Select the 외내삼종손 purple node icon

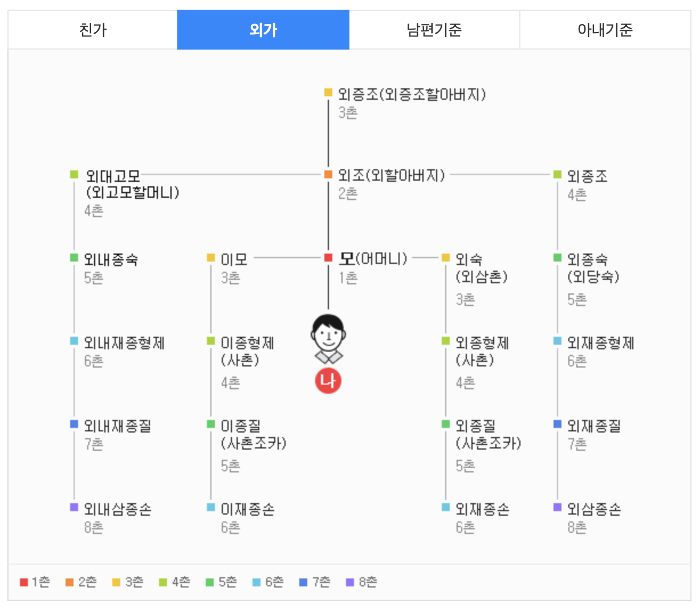tap(74, 509)
